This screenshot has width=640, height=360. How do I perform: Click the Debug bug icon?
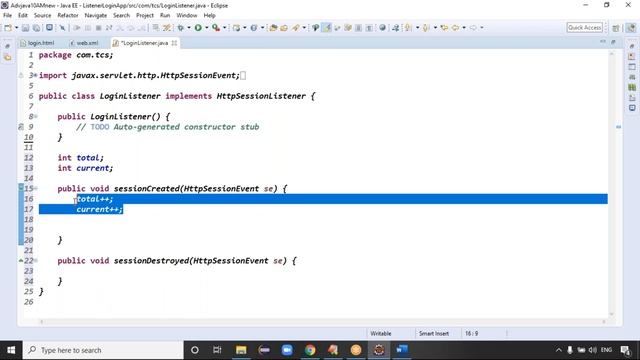[x=180, y=28]
